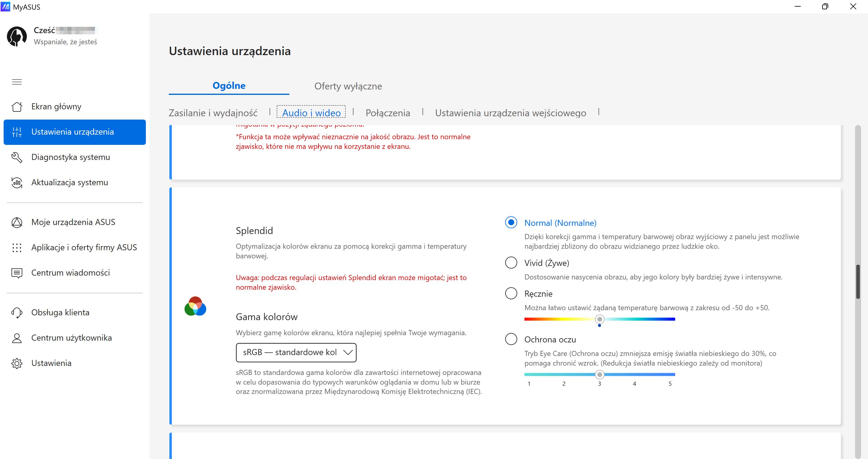Image resolution: width=868 pixels, height=459 pixels.
Task: Click the hamburger menu icon in sidebar
Action: pyautogui.click(x=17, y=82)
